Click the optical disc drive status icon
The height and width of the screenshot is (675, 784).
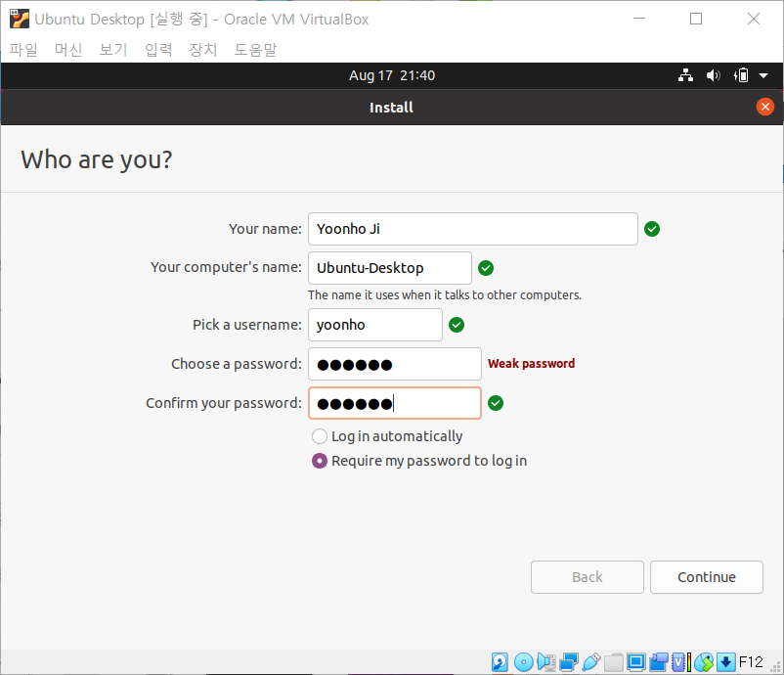click(x=524, y=662)
